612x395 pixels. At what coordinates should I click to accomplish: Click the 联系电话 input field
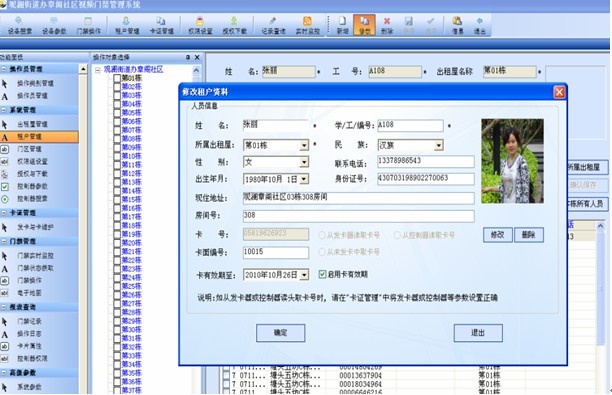tap(425, 161)
